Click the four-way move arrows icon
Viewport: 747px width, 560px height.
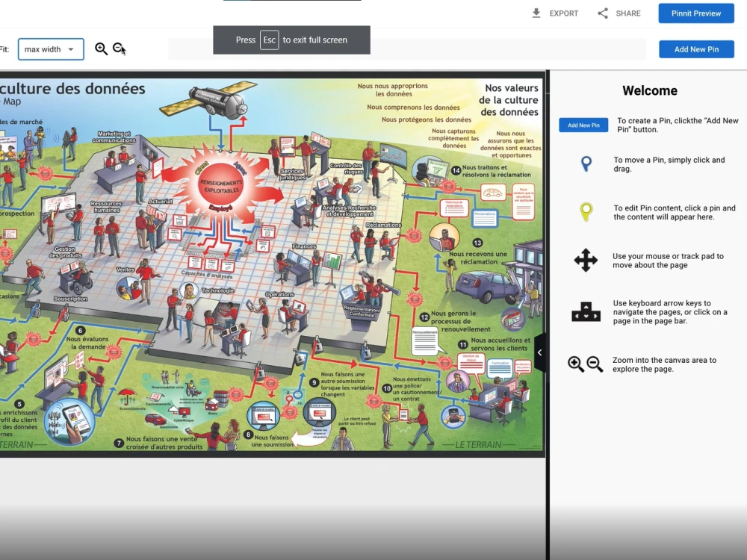point(586,260)
